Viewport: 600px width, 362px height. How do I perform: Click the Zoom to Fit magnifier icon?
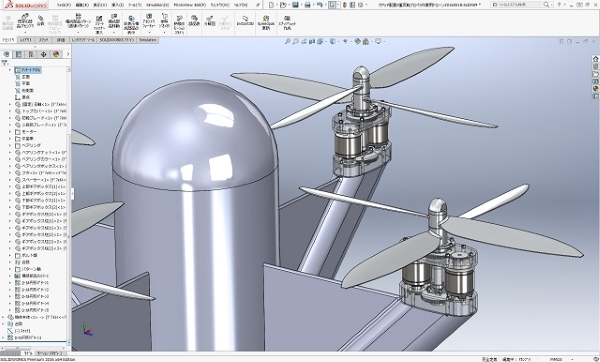(x=287, y=41)
